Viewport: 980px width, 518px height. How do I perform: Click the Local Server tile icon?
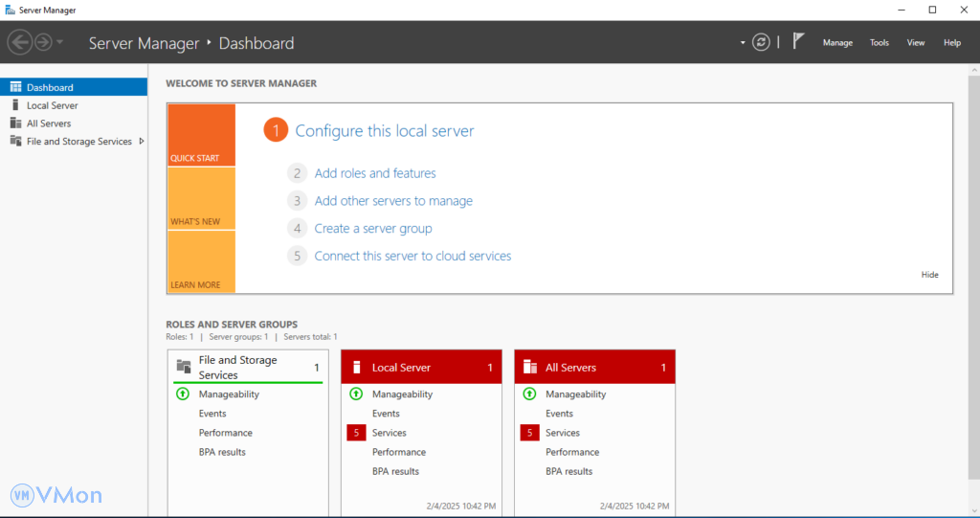(x=356, y=368)
